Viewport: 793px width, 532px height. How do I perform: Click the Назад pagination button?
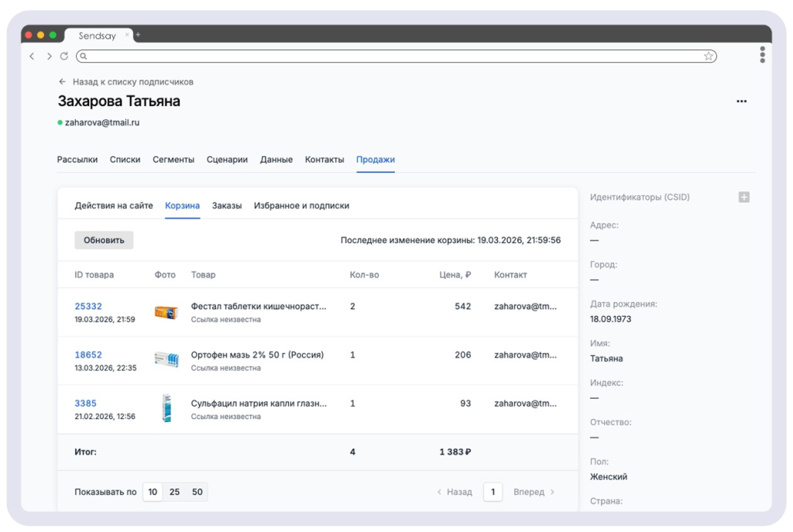455,492
